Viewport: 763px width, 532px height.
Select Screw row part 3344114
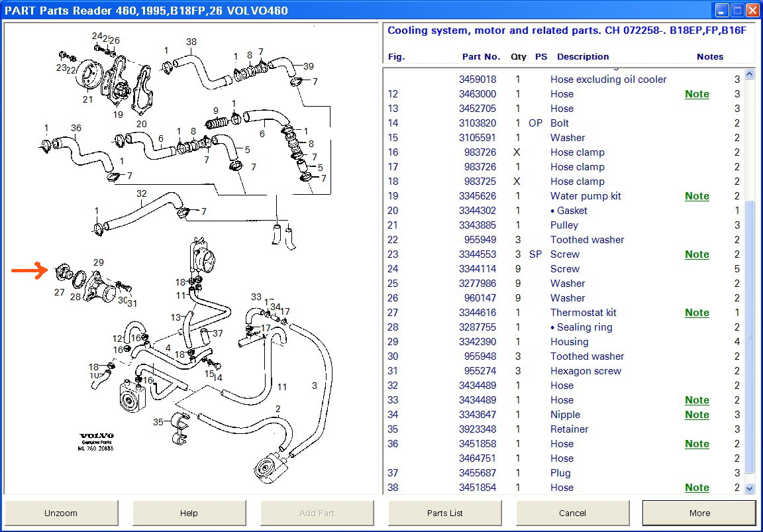(564, 269)
